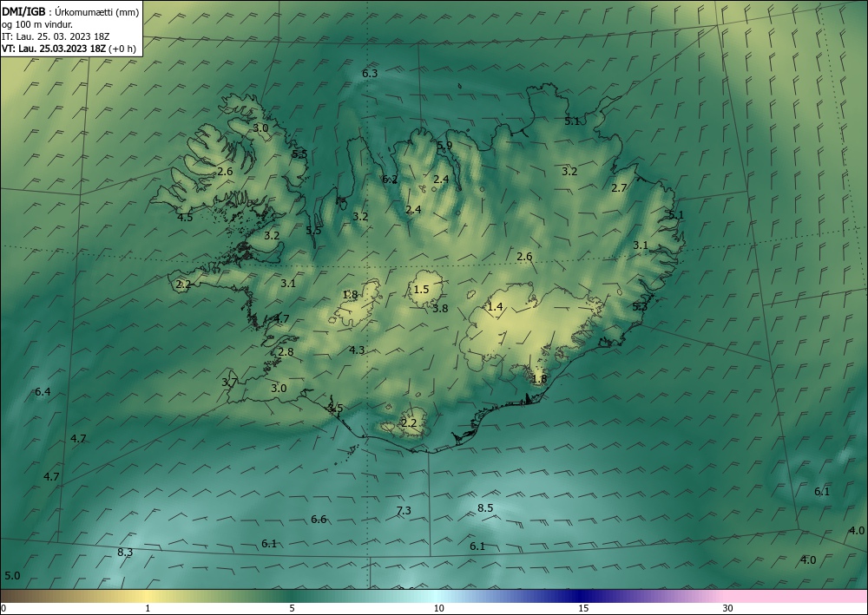Click the 0 label of the colour scale
The width and height of the screenshot is (868, 615).
point(3,608)
